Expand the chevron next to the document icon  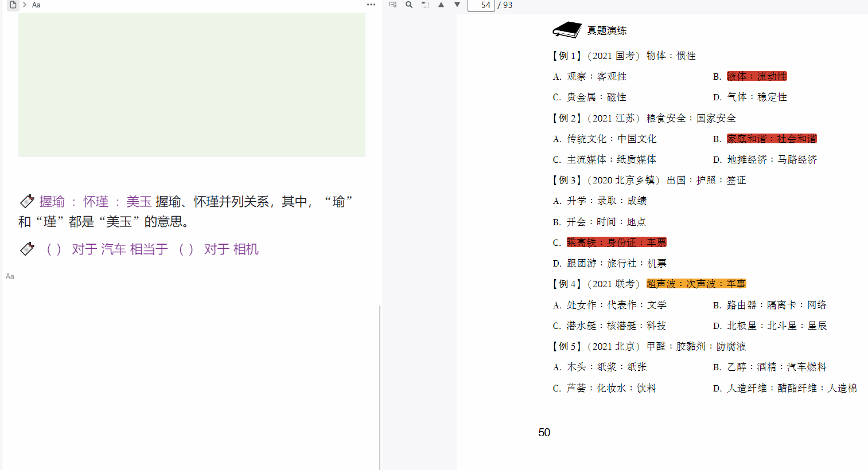[x=24, y=5]
